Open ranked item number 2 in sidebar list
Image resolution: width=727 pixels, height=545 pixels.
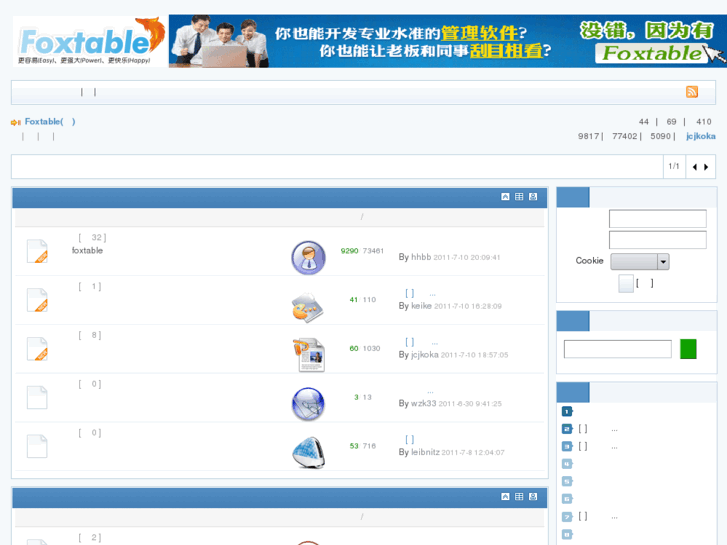(x=567, y=429)
